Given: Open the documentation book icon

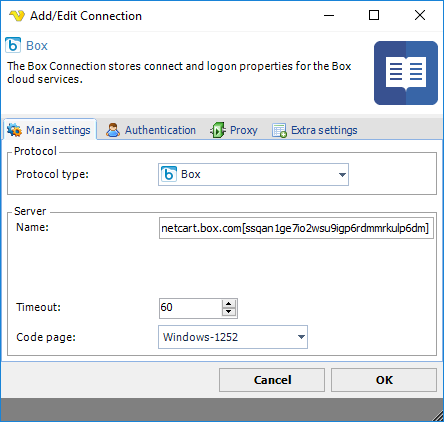Looking at the screenshot, I should pyautogui.click(x=406, y=73).
